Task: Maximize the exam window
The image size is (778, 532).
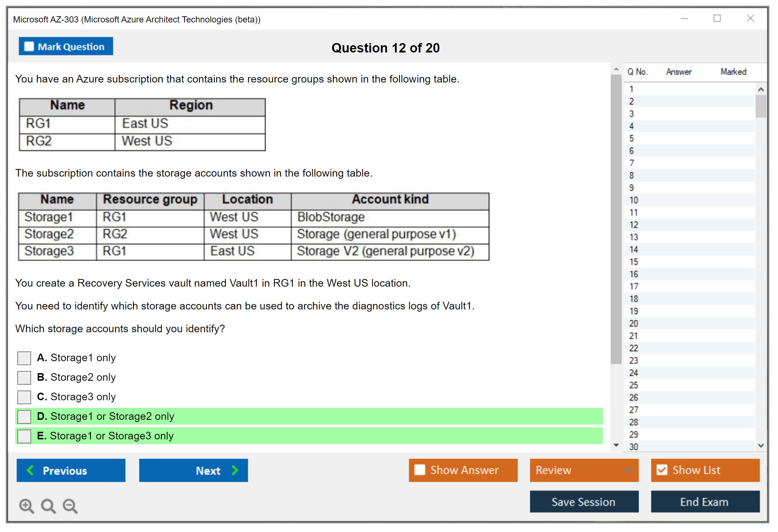Action: 717,18
